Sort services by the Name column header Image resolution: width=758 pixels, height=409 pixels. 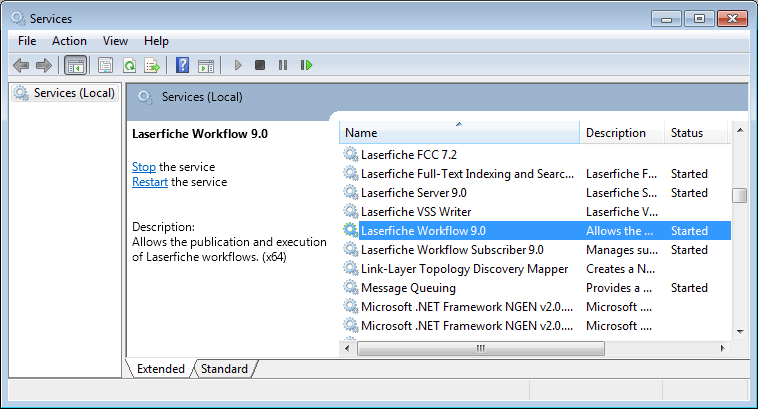click(x=459, y=133)
